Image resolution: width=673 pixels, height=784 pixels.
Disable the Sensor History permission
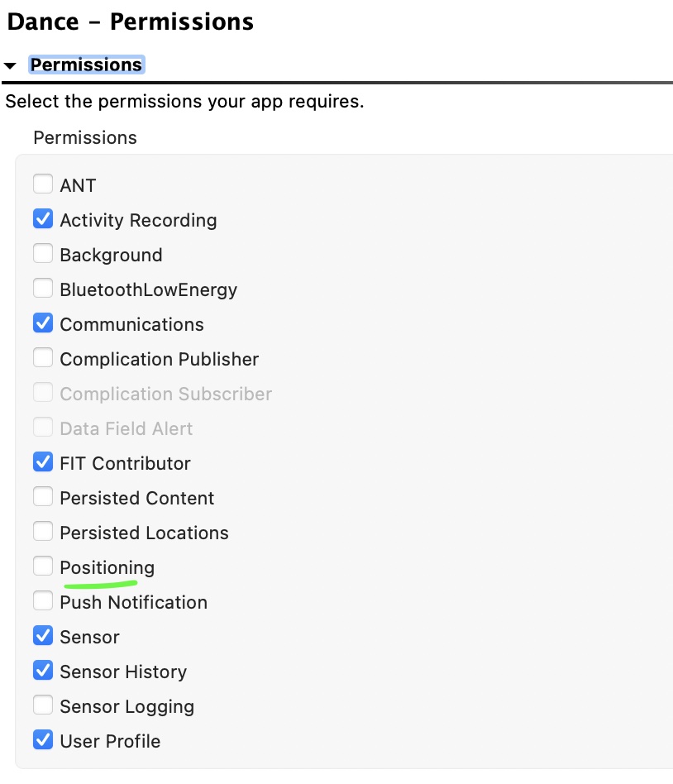pyautogui.click(x=43, y=671)
